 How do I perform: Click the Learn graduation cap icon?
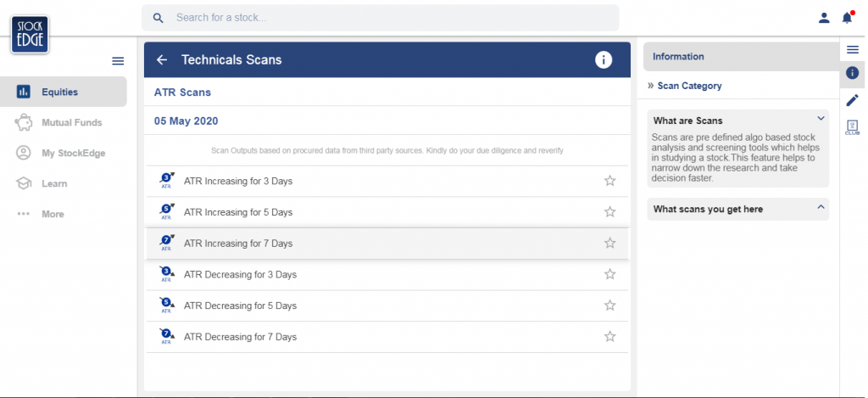23,183
